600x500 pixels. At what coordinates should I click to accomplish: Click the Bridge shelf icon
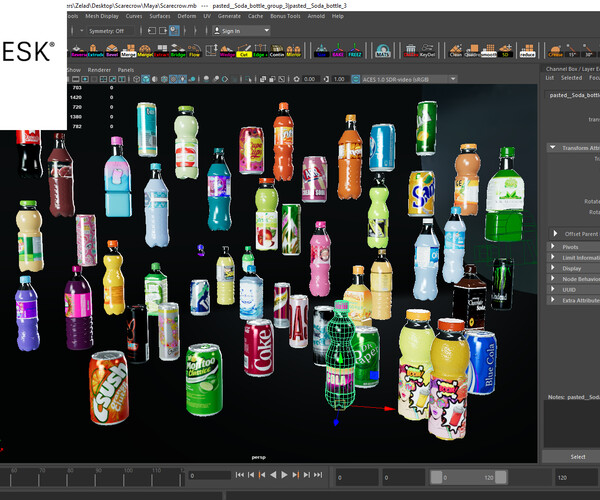point(178,51)
